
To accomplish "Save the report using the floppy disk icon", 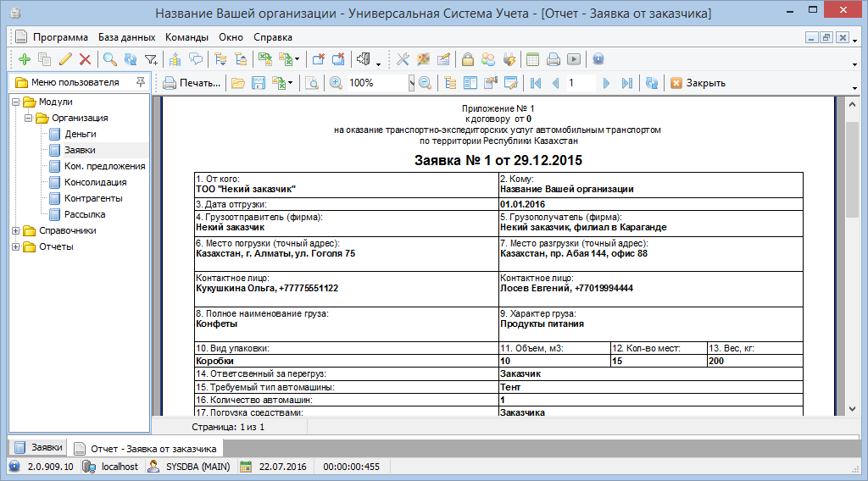I will click(258, 83).
